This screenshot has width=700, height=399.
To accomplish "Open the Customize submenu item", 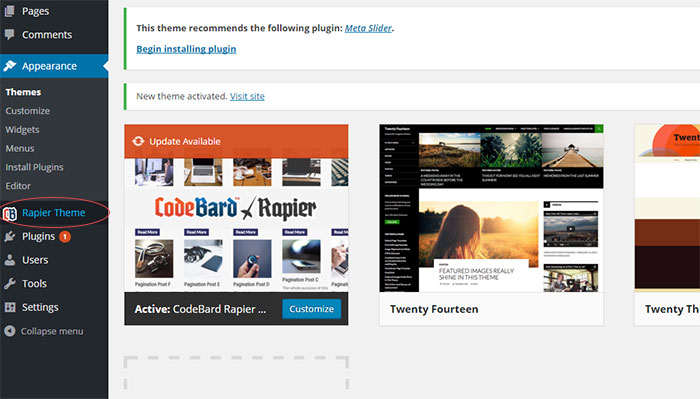I will (28, 111).
